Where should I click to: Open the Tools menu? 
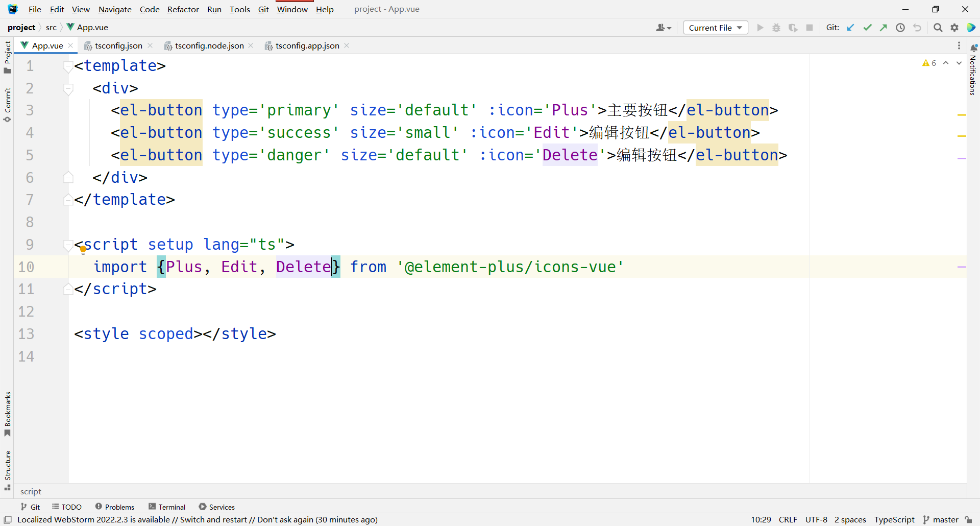point(239,9)
